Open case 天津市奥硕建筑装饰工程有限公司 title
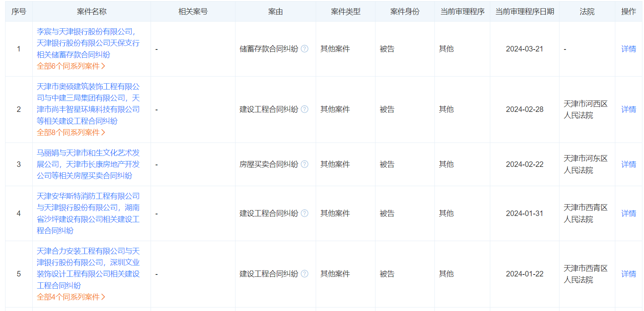Screen dimensions: 644x311 [88, 104]
